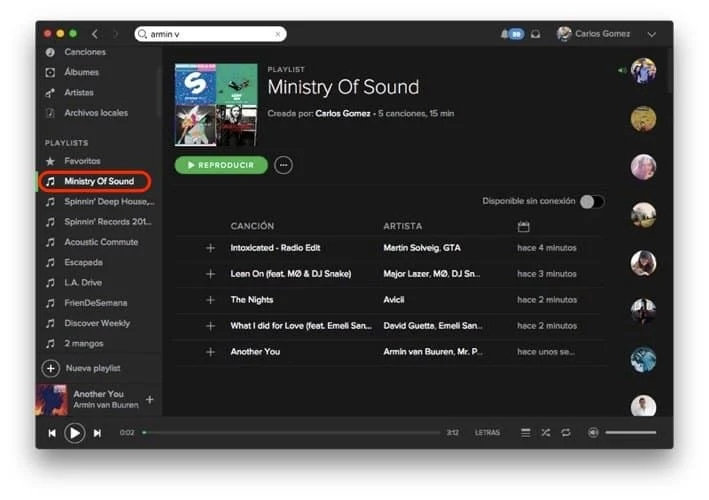
Task: Open Spinnin' Records playlist
Action: pos(108,222)
